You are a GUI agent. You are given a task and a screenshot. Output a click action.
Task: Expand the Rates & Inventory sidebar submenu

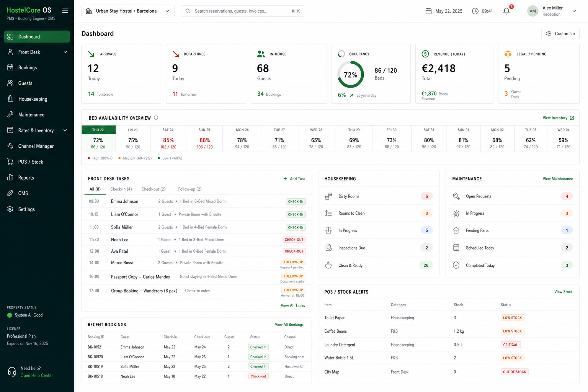click(65, 131)
